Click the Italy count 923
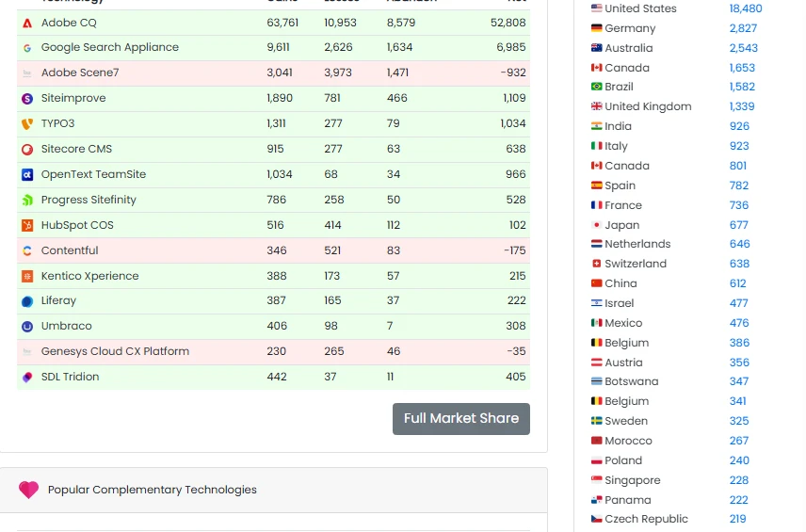 (x=739, y=146)
